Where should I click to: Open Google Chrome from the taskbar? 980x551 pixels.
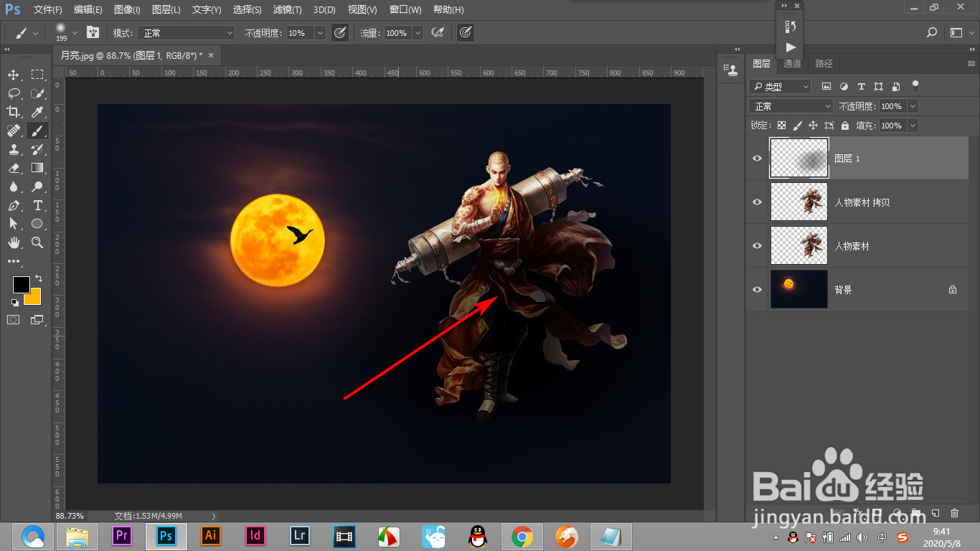pos(522,536)
